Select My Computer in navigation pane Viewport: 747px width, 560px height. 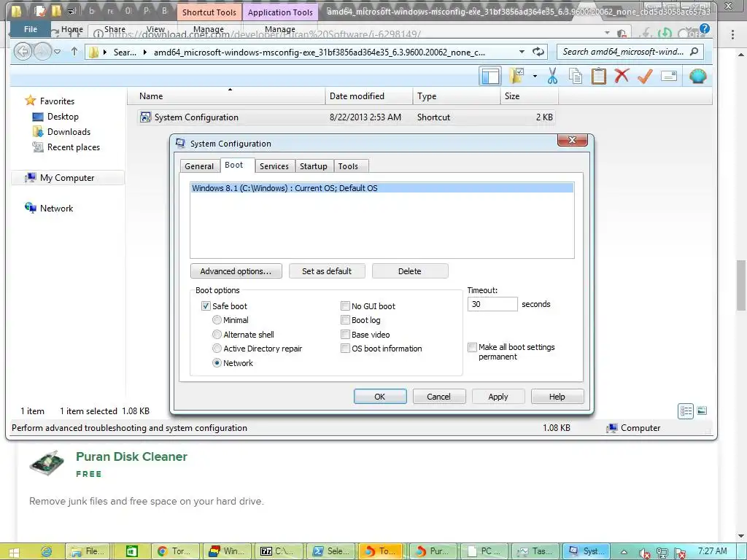[x=66, y=178]
